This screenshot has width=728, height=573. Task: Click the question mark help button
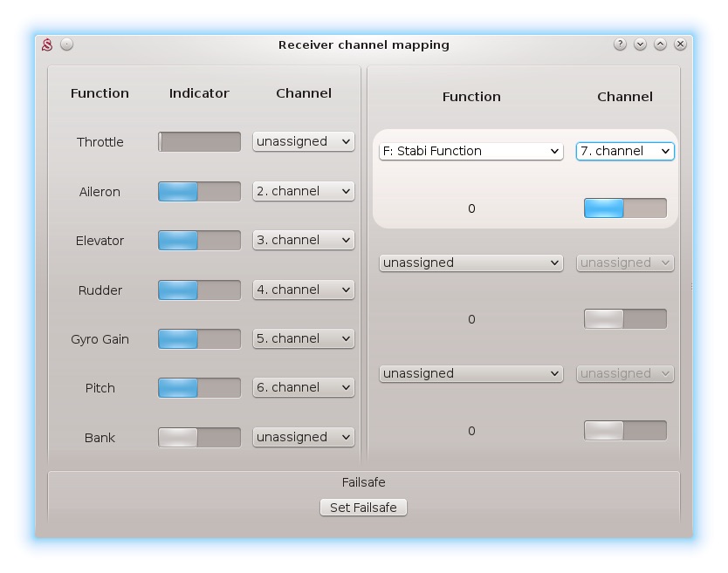tap(620, 44)
